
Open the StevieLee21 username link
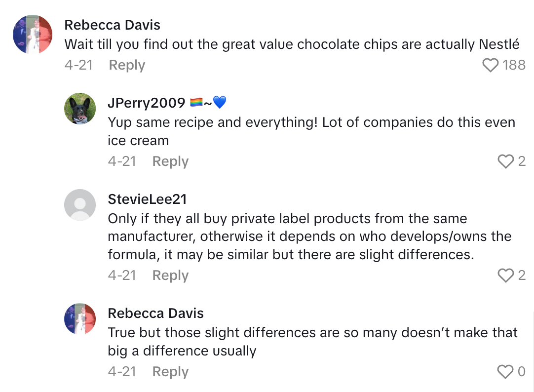[x=147, y=199]
